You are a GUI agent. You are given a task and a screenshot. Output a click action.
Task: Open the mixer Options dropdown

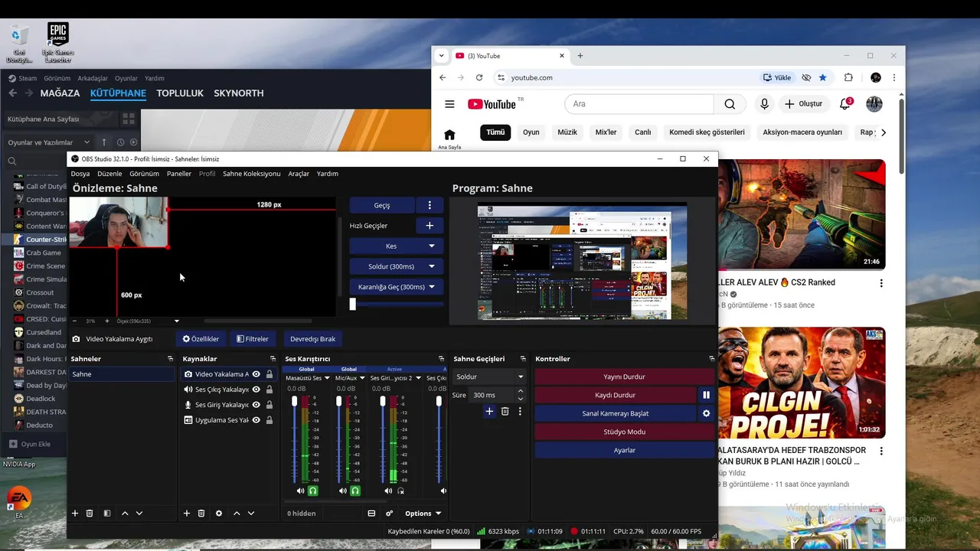[x=423, y=514]
